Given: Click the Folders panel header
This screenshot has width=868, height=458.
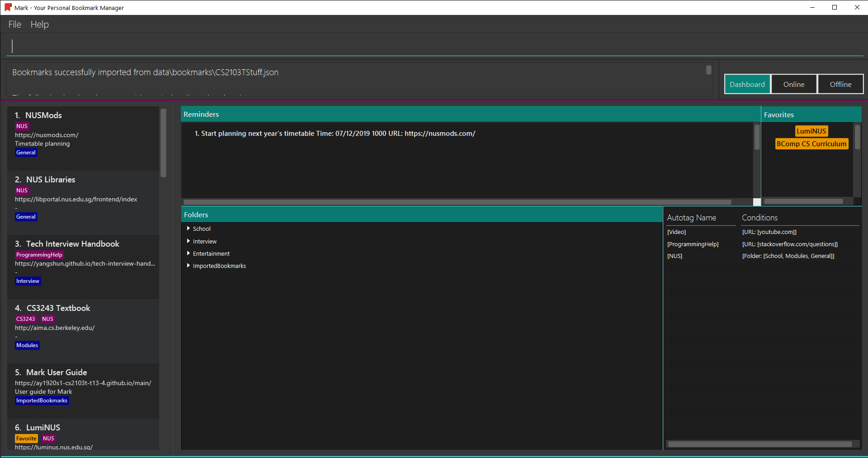Looking at the screenshot, I should pyautogui.click(x=422, y=215).
